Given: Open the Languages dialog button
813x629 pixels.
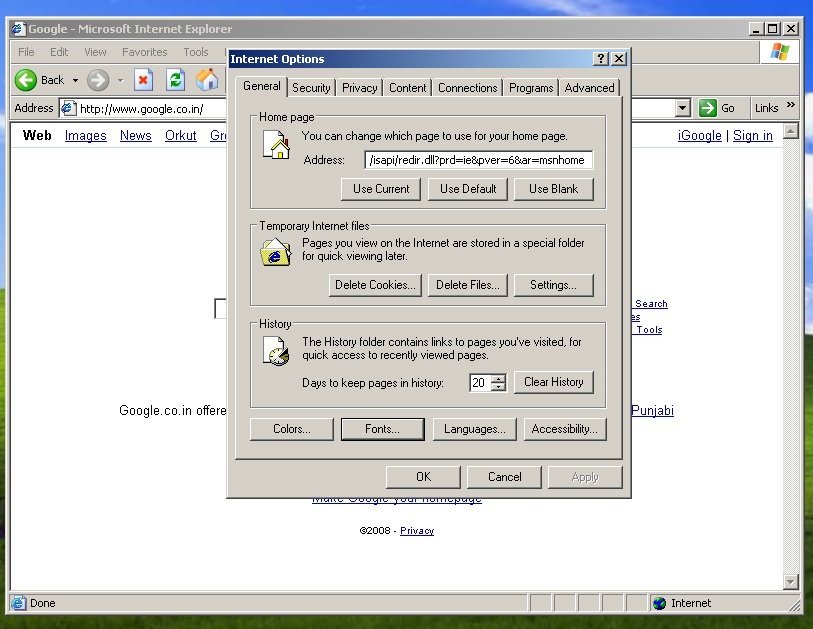Looking at the screenshot, I should point(474,429).
